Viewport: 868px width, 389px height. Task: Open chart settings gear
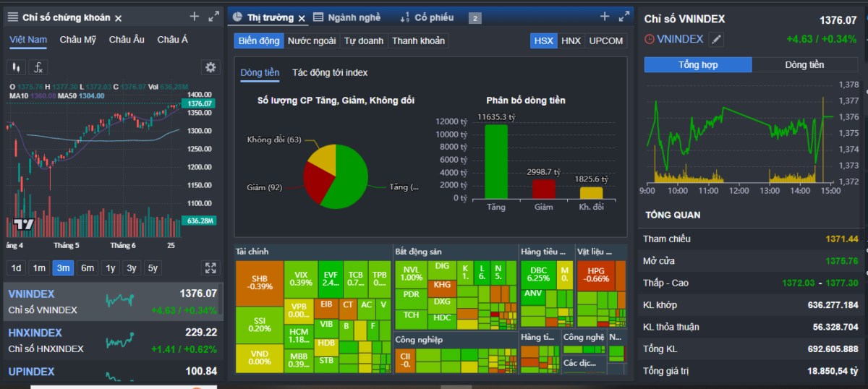point(210,67)
